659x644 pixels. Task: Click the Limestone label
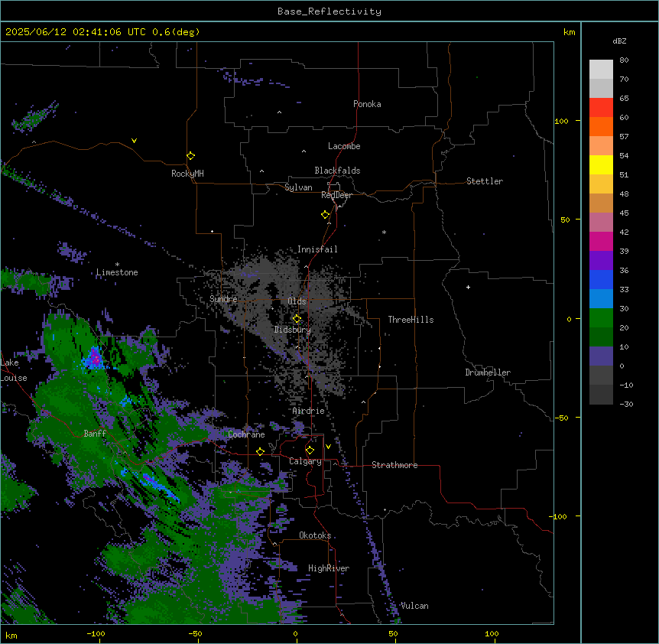[x=117, y=272]
